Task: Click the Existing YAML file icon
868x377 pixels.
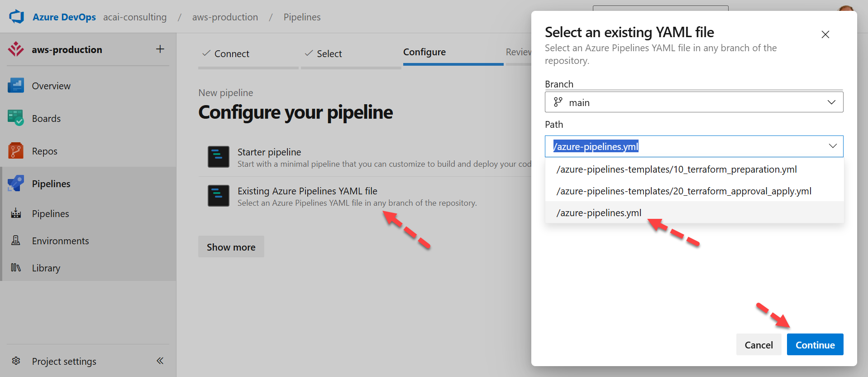Action: click(219, 196)
